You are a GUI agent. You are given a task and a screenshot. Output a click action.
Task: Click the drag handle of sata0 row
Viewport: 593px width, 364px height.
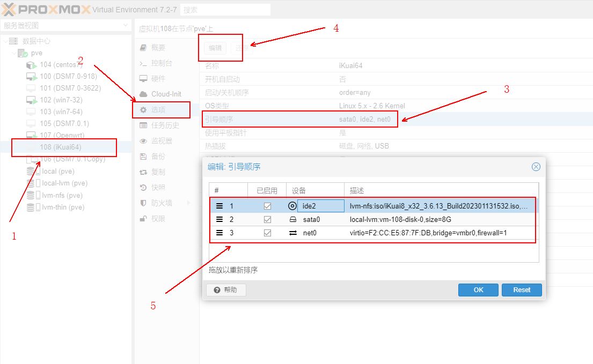219,219
